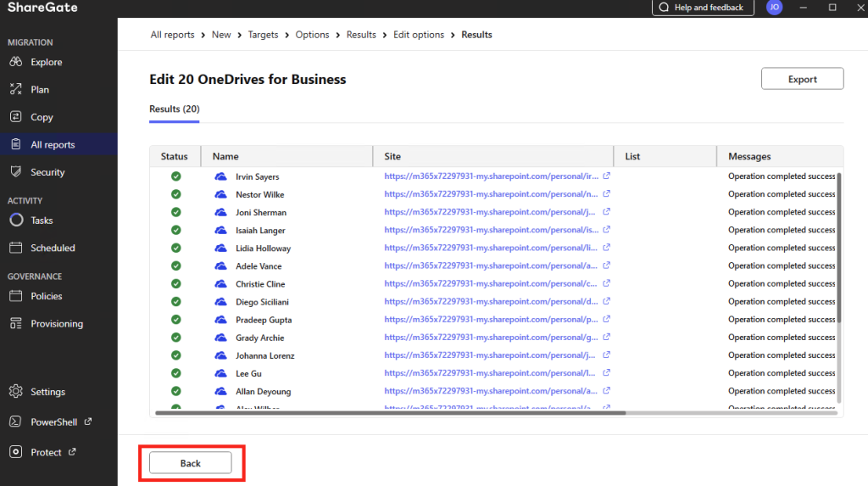Go to the Targets breadcrumb
This screenshot has height=486, width=868.
point(263,35)
